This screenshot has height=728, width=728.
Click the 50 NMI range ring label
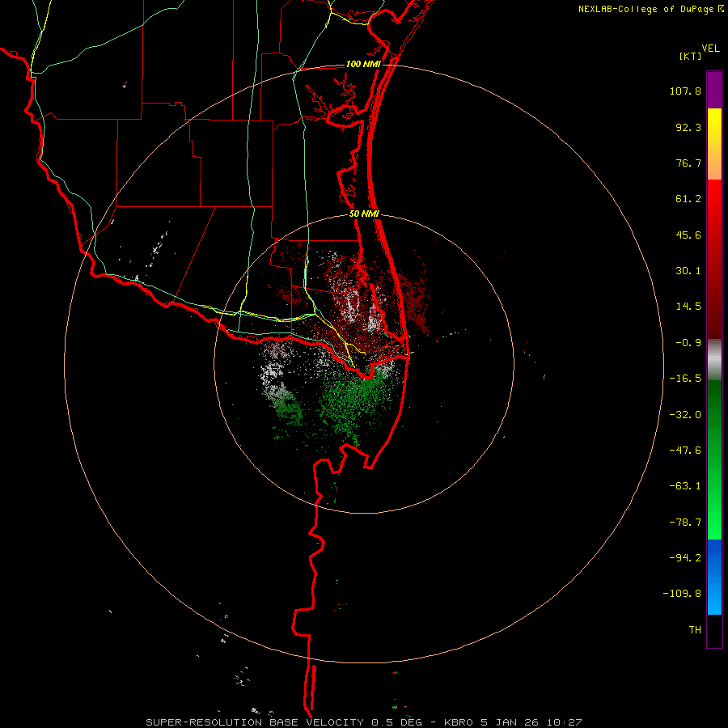point(365,214)
